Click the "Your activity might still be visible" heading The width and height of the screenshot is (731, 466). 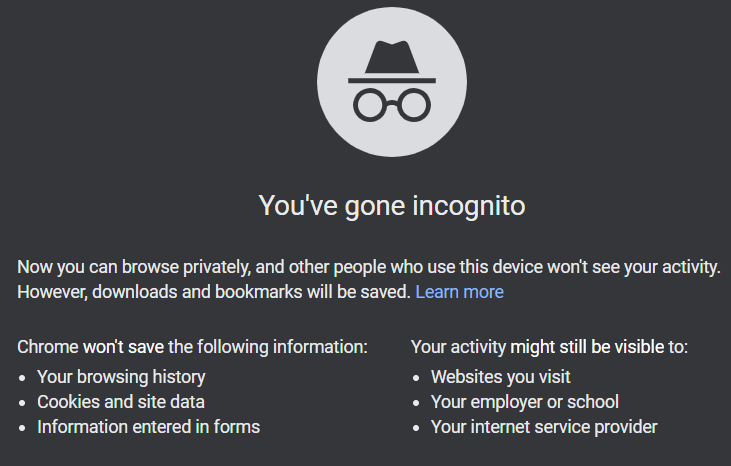pos(549,348)
